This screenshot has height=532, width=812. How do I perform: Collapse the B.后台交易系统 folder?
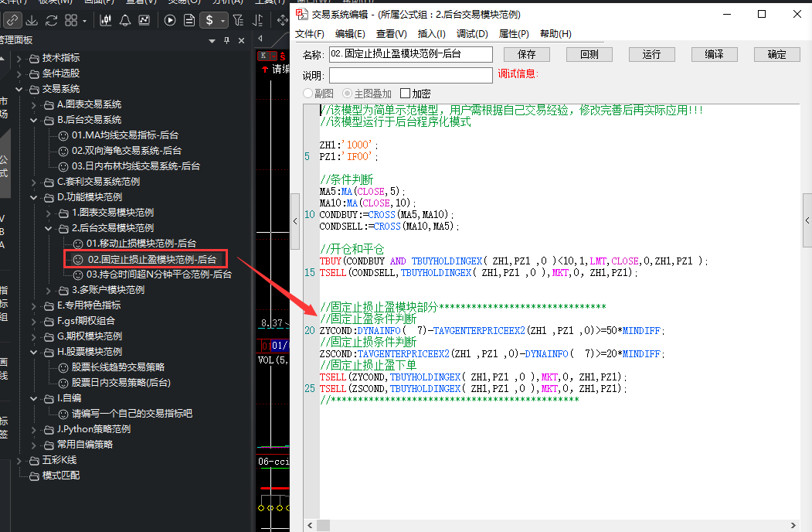click(x=34, y=121)
